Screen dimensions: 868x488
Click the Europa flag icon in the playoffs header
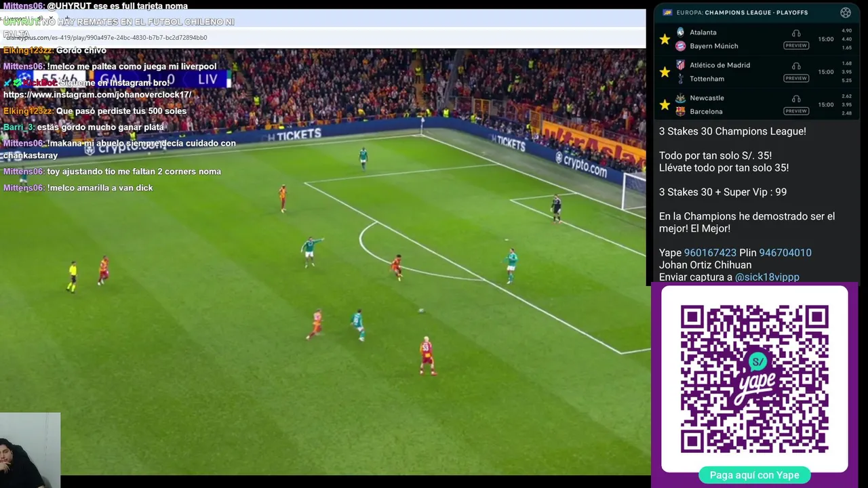[667, 12]
